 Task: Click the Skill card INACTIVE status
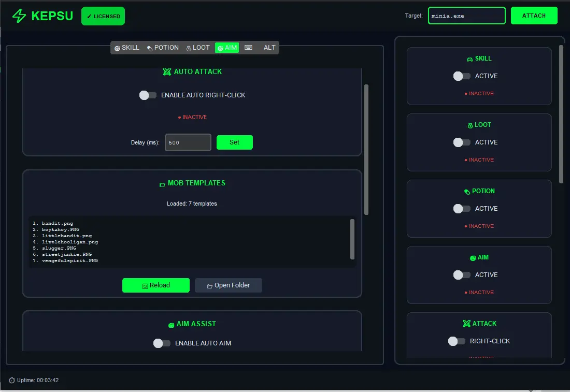[479, 93]
